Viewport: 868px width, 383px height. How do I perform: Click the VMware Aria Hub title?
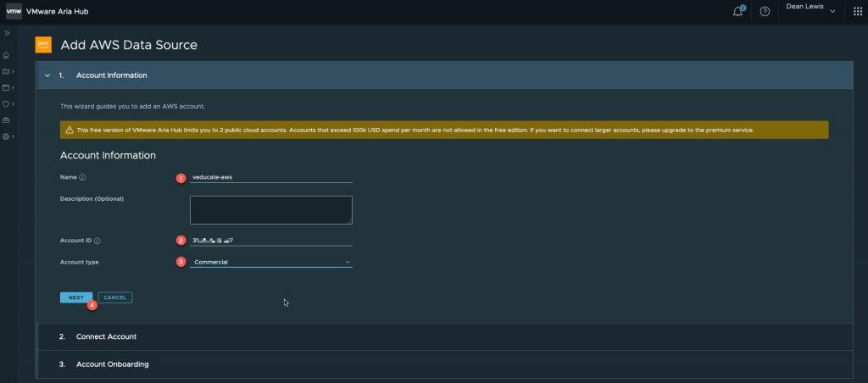click(57, 12)
